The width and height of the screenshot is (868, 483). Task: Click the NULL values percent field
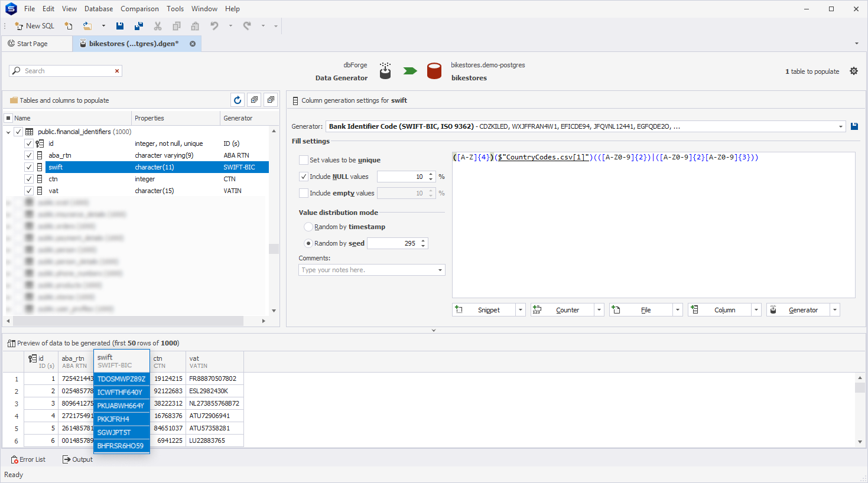[402, 177]
